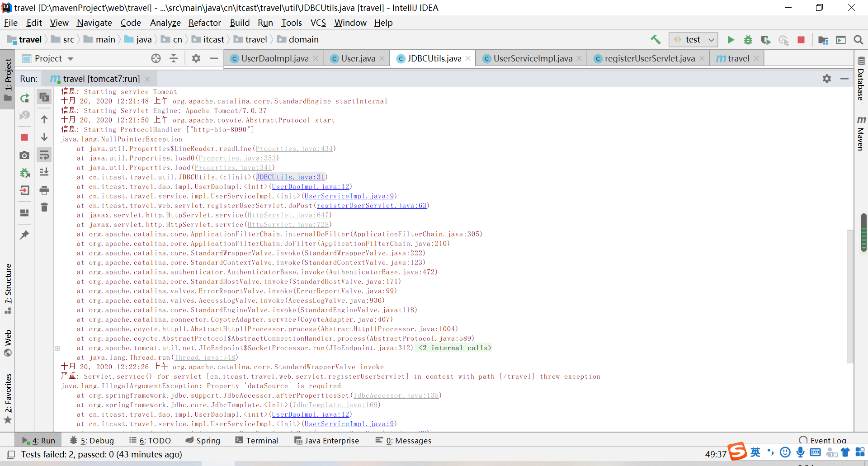Open the 5: Debug tool window
This screenshot has height=466, width=868.
coord(92,441)
